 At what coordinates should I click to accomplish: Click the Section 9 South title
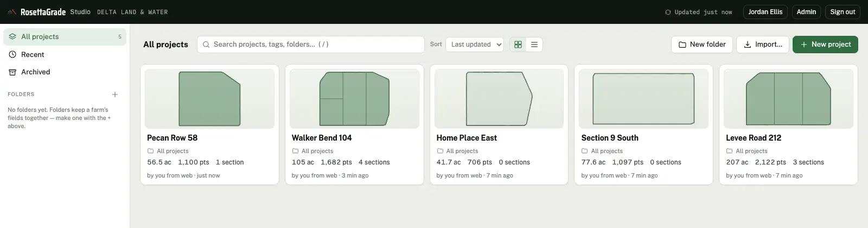click(610, 138)
